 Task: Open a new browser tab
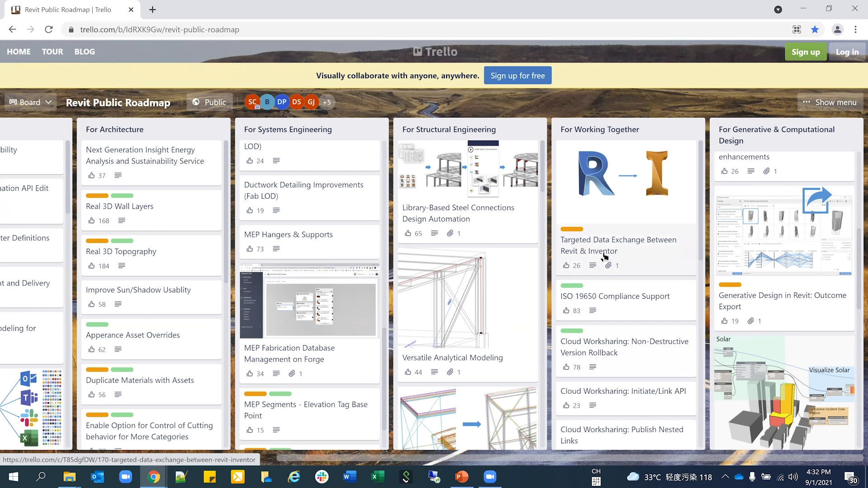(x=152, y=9)
